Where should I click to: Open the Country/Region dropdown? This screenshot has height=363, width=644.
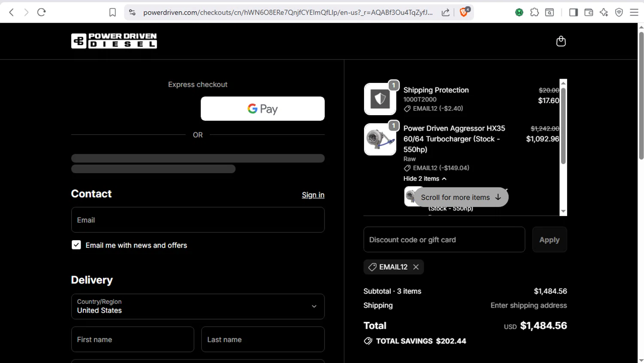pyautogui.click(x=197, y=306)
